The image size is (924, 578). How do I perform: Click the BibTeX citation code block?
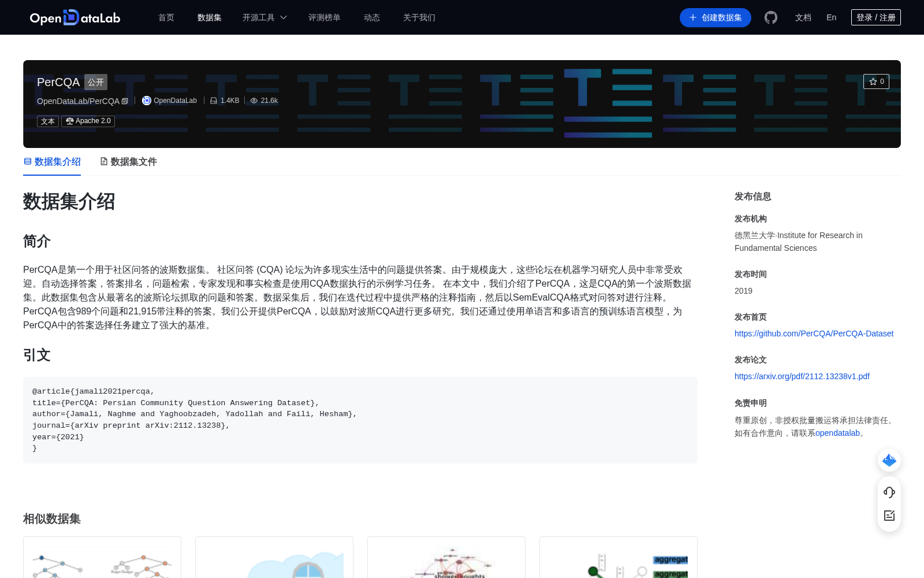coord(360,420)
